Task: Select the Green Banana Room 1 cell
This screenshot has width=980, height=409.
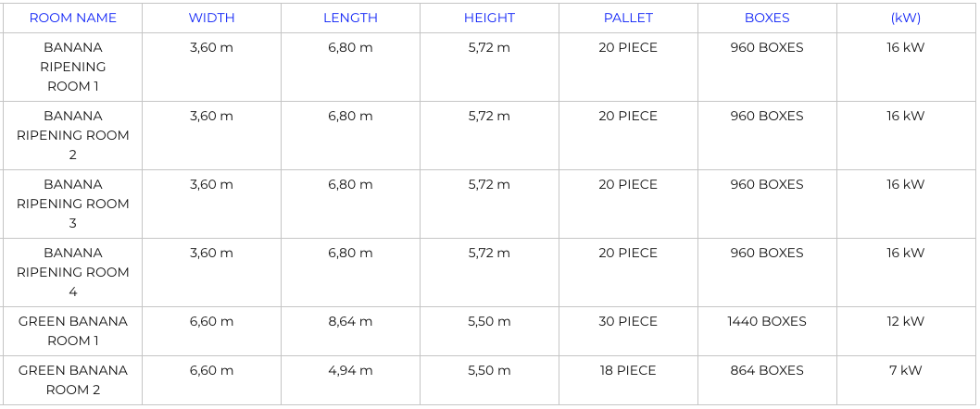Action: click(x=73, y=331)
